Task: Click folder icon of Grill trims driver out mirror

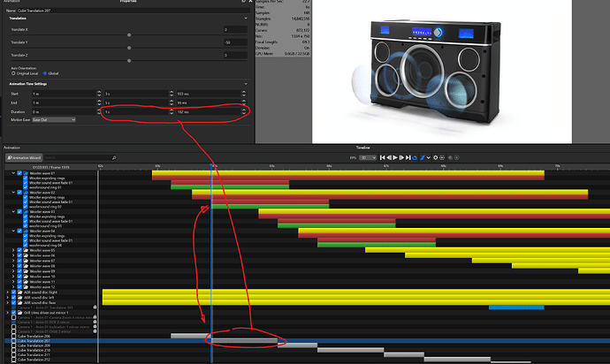Action: [19, 312]
